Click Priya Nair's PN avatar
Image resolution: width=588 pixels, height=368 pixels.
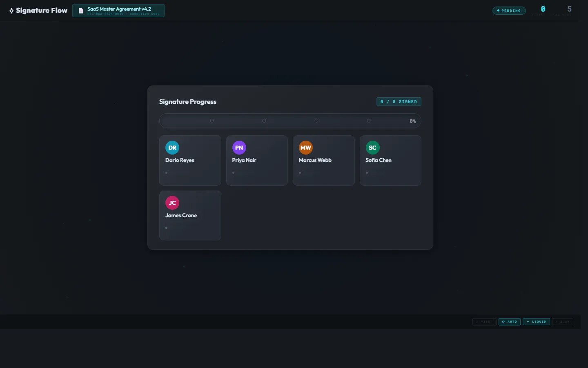click(239, 148)
